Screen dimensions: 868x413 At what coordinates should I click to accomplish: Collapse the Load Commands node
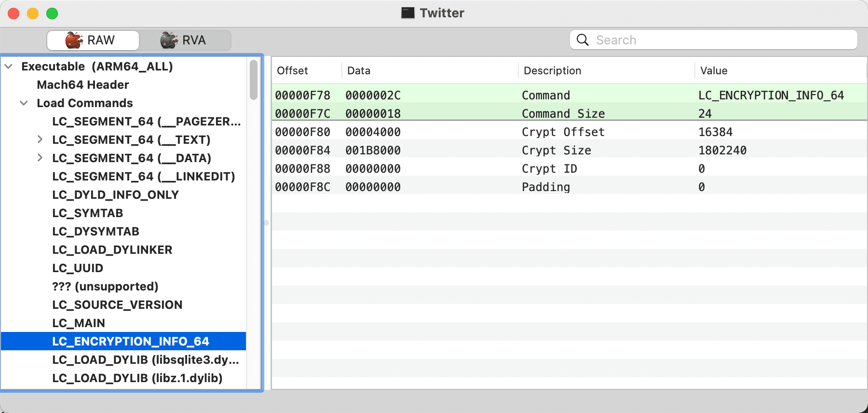24,103
